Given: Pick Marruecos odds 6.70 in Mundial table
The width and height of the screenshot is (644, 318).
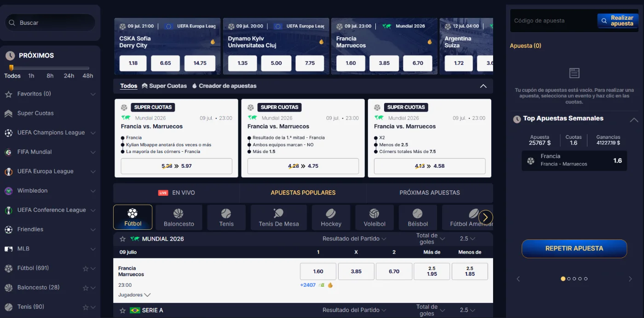Looking at the screenshot, I should click(x=394, y=272).
